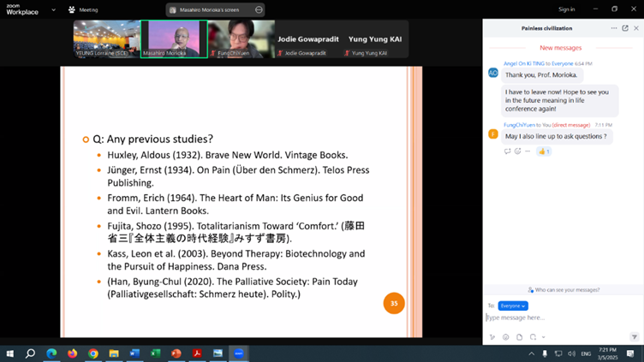Open File Explorer from taskbar

click(x=114, y=353)
